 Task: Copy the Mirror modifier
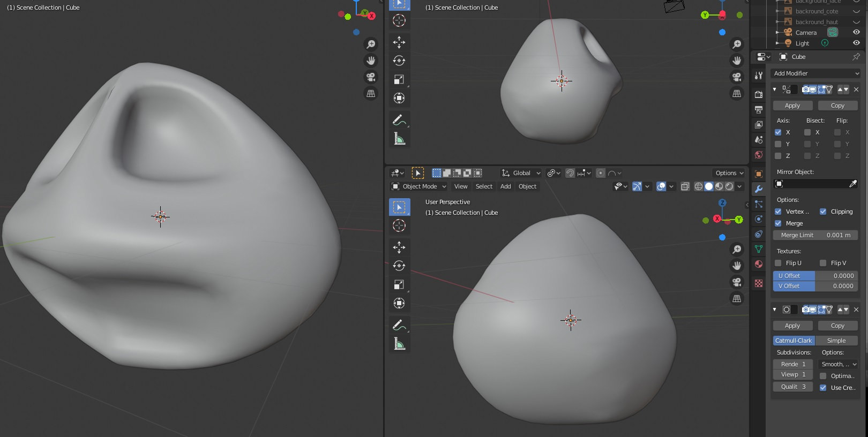[x=837, y=106]
